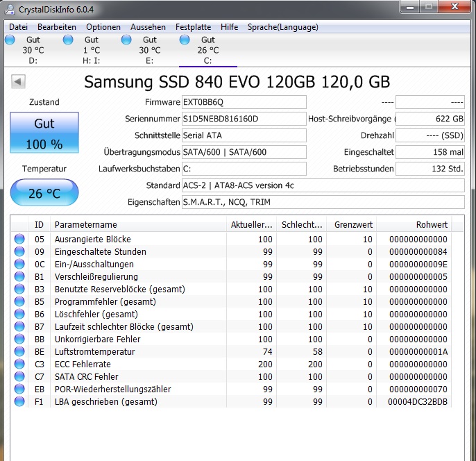The width and height of the screenshot is (476, 461).
Task: Open the Bearbeiten menu
Action: pyautogui.click(x=57, y=27)
